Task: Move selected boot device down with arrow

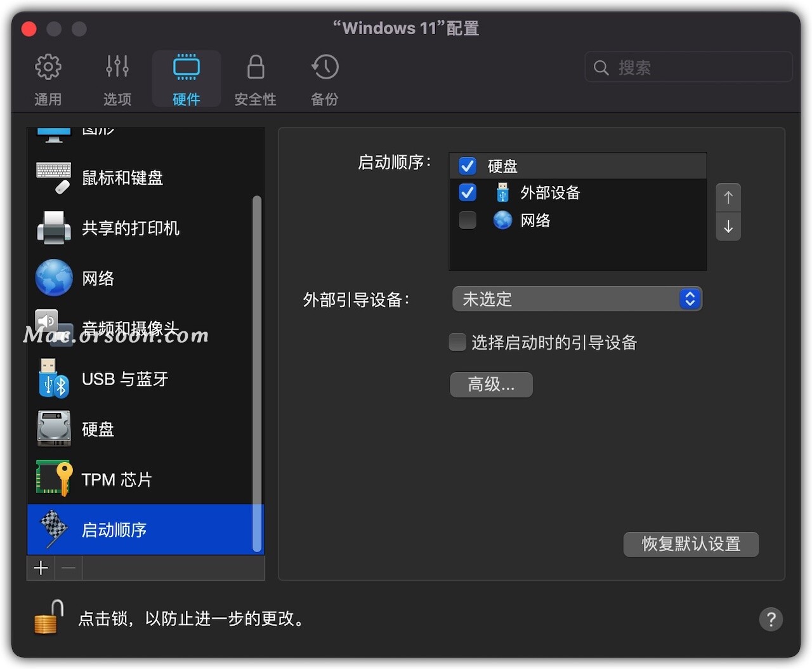Action: (x=728, y=227)
